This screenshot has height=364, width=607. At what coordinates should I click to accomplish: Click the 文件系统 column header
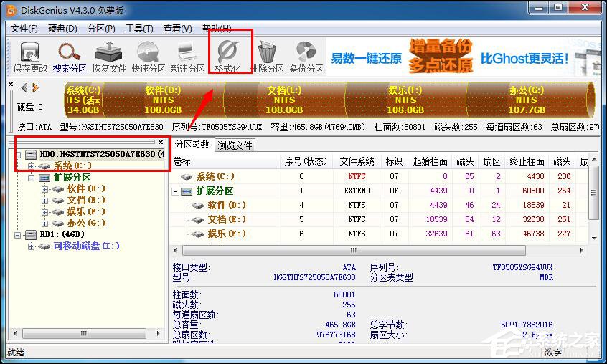point(357,161)
